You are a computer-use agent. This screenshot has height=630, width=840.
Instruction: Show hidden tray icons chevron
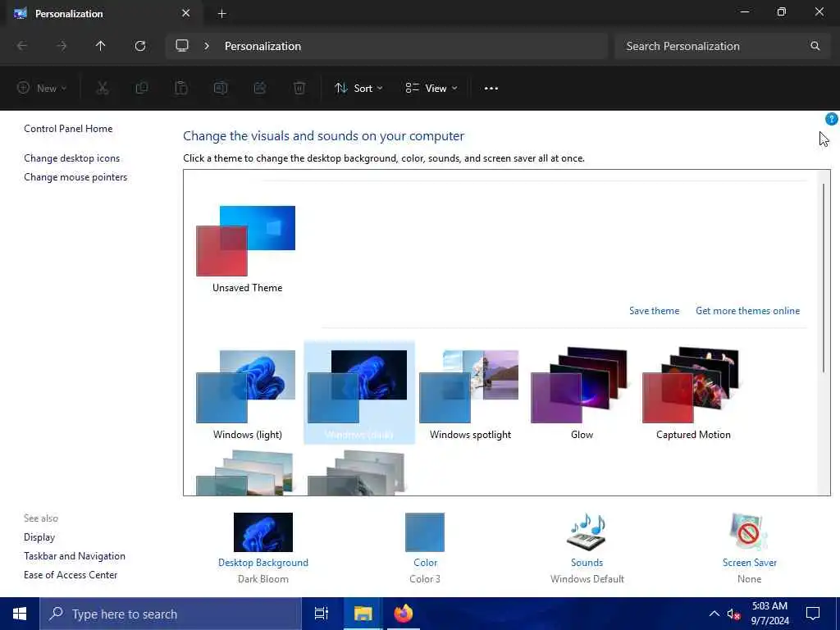click(x=714, y=614)
